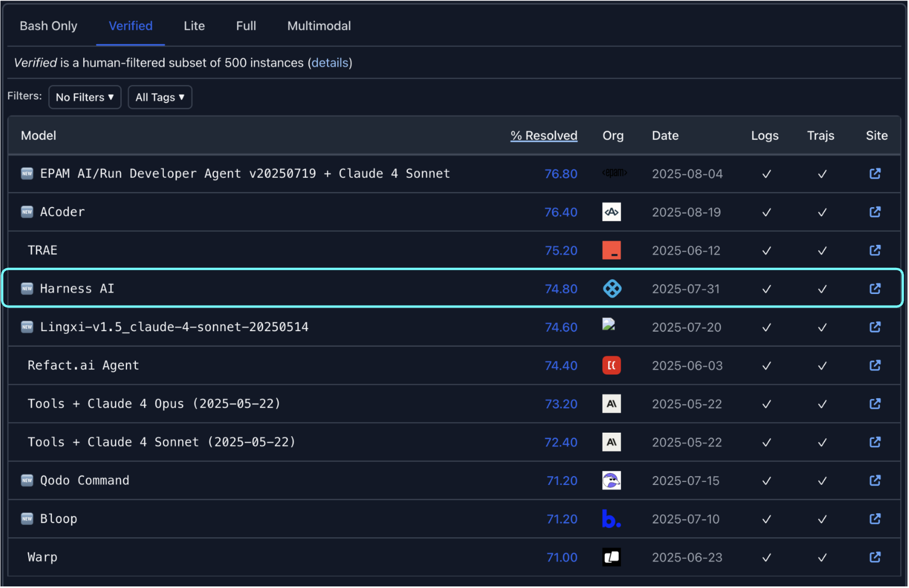This screenshot has height=588, width=909.
Task: Click the Bloop blue b. logo
Action: tap(611, 519)
